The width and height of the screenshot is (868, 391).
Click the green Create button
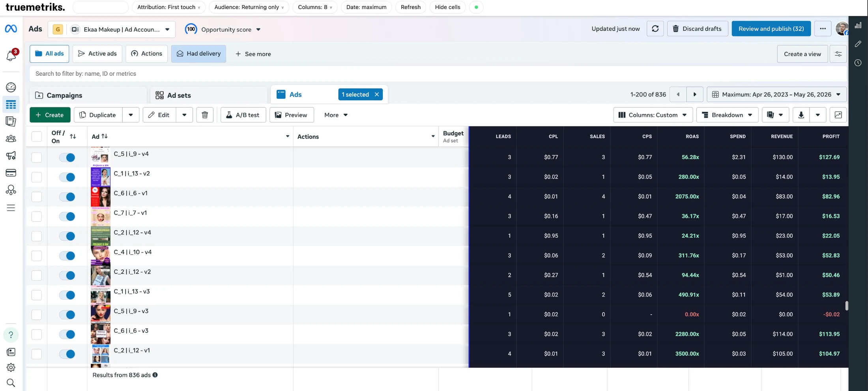click(x=50, y=115)
